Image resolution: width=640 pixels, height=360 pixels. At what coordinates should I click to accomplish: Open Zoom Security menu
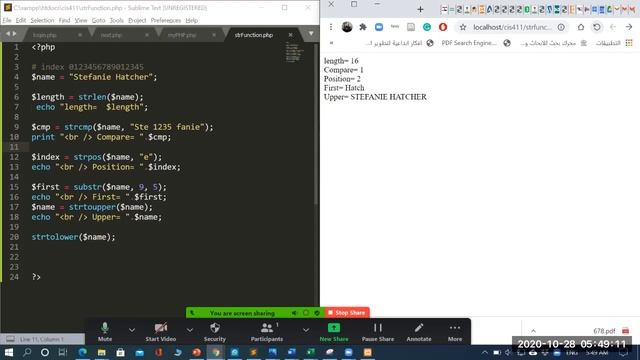coord(215,332)
